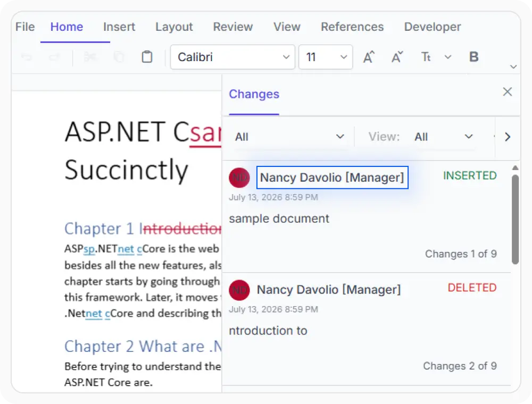The width and height of the screenshot is (532, 404).
Task: Switch to the Home tab
Action: [67, 27]
